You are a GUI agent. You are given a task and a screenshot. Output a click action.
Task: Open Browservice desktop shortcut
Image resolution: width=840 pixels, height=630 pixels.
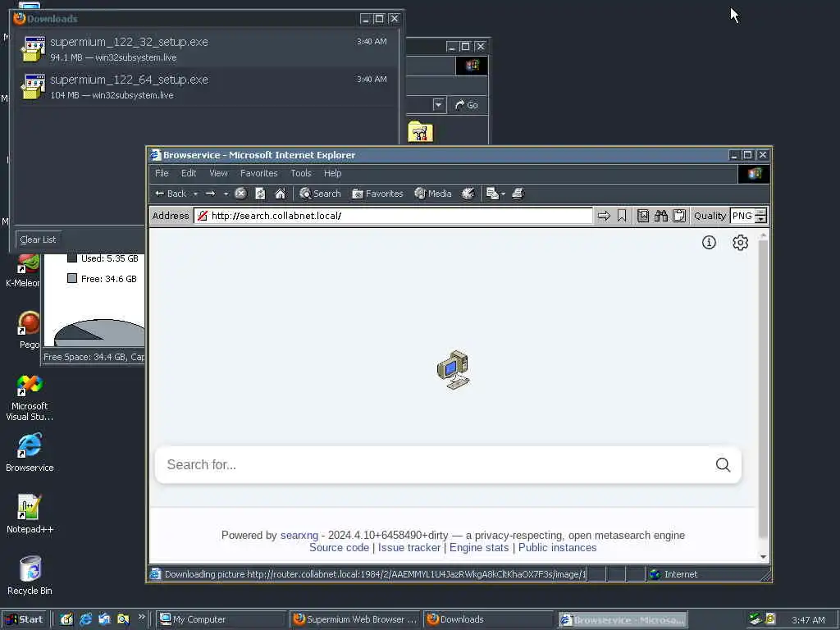[x=30, y=453]
